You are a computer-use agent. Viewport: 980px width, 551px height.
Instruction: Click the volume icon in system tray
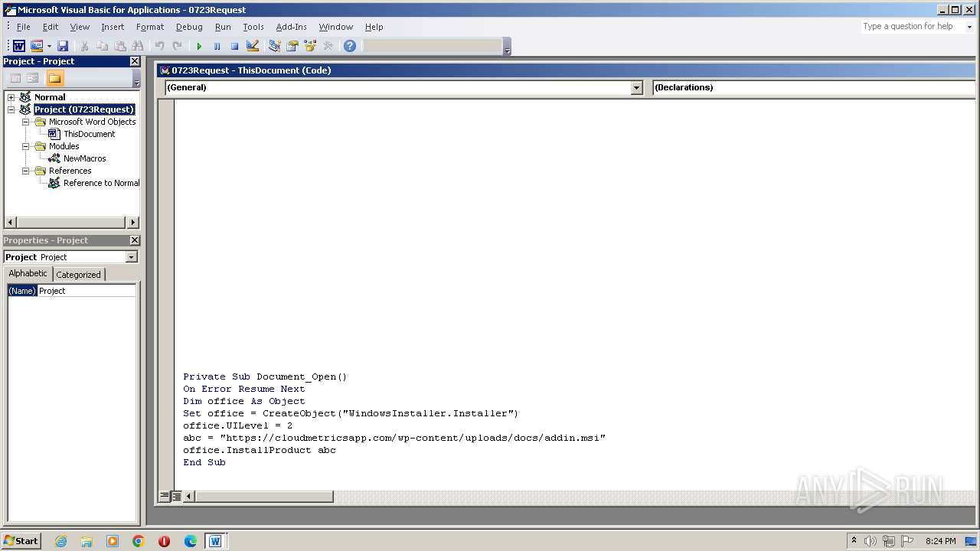click(x=871, y=541)
